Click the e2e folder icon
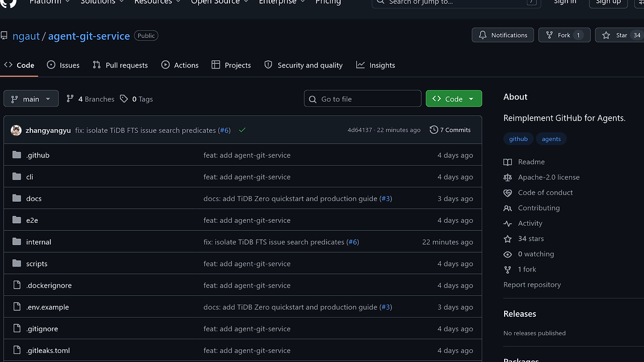Image resolution: width=644 pixels, height=362 pixels. tap(17, 220)
